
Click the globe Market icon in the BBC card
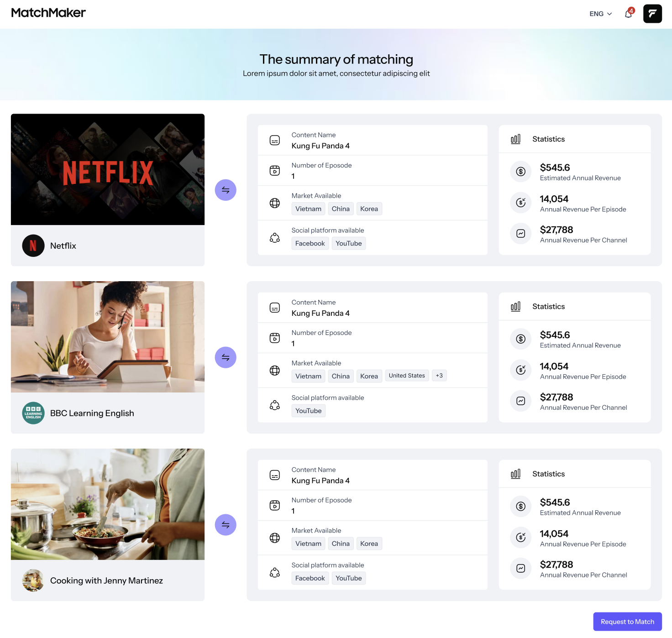pyautogui.click(x=275, y=371)
